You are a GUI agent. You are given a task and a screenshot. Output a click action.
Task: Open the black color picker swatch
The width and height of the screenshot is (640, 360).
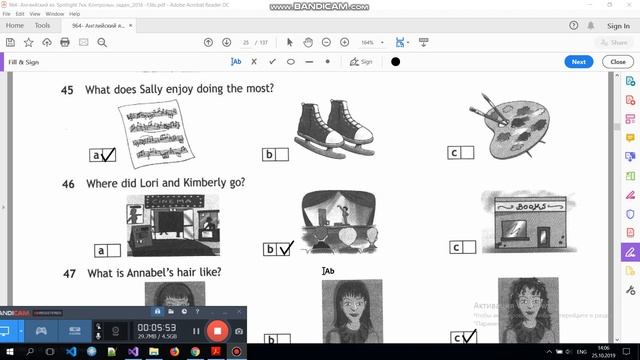(396, 62)
